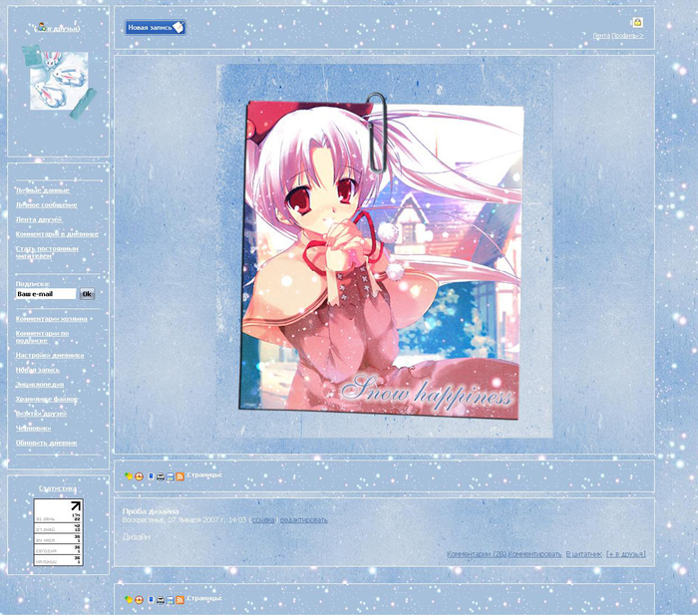Open the "Энциклопедия" sidebar link
The image size is (698, 616).
pyautogui.click(x=40, y=384)
